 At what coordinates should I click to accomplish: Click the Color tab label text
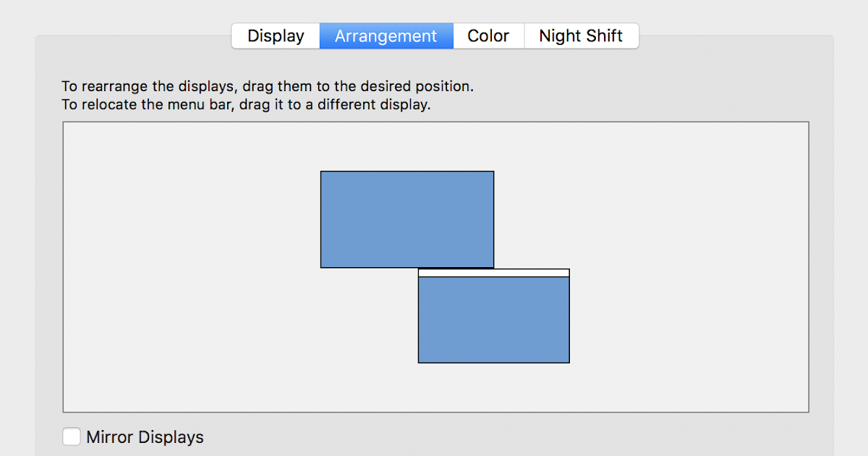[488, 35]
